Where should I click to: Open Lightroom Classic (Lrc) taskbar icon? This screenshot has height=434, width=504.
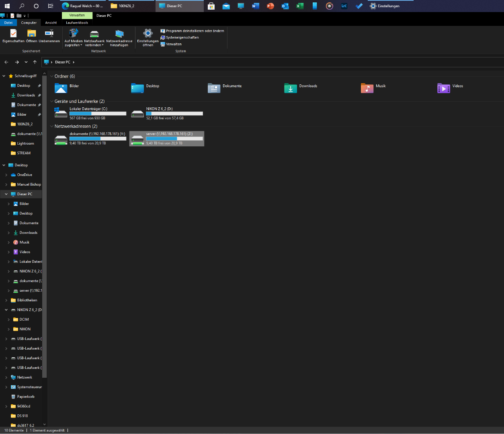[344, 6]
